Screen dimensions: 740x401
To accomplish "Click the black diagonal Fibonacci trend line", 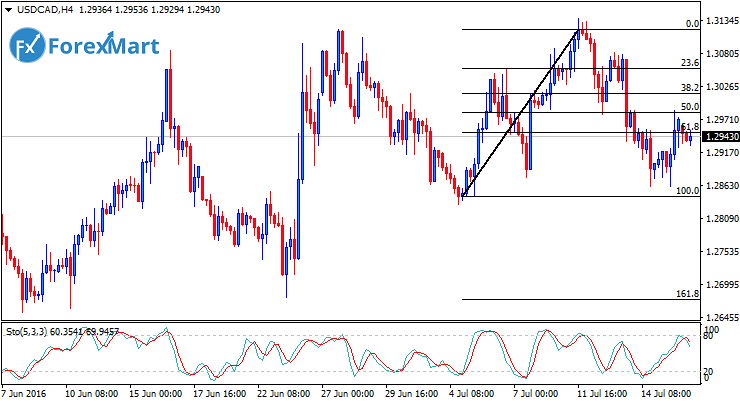I will point(521,113).
